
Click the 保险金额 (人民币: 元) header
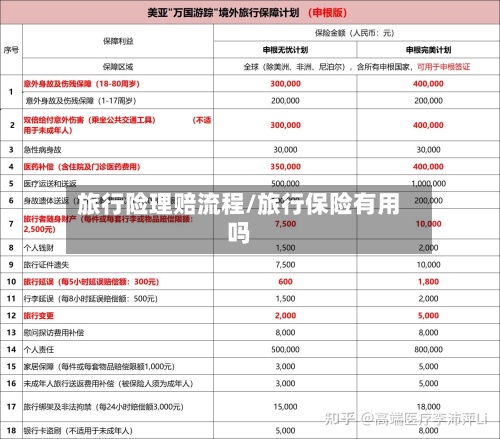point(355,33)
